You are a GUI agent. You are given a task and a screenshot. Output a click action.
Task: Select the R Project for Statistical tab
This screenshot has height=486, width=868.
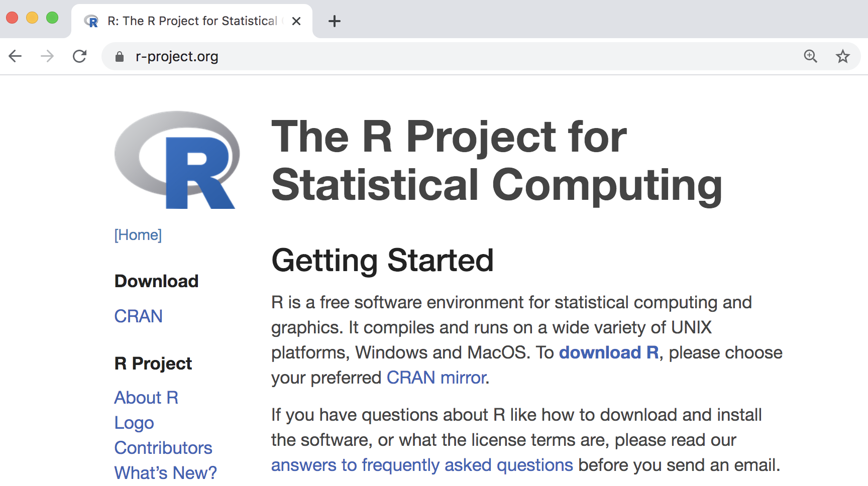click(192, 21)
